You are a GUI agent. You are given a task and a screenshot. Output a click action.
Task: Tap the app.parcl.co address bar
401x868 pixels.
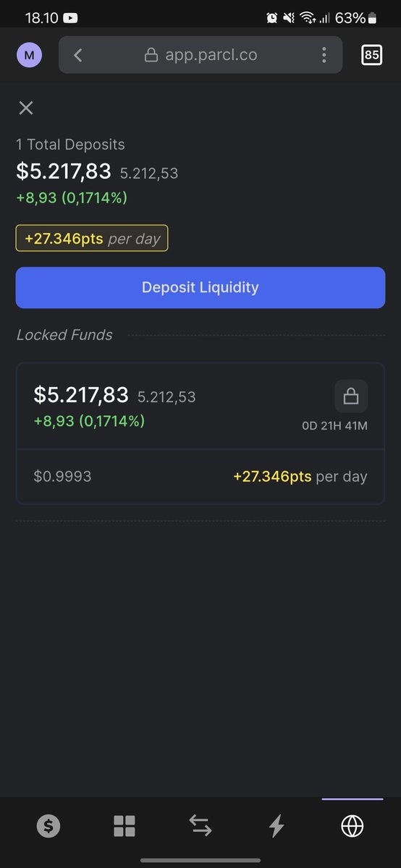(x=200, y=55)
